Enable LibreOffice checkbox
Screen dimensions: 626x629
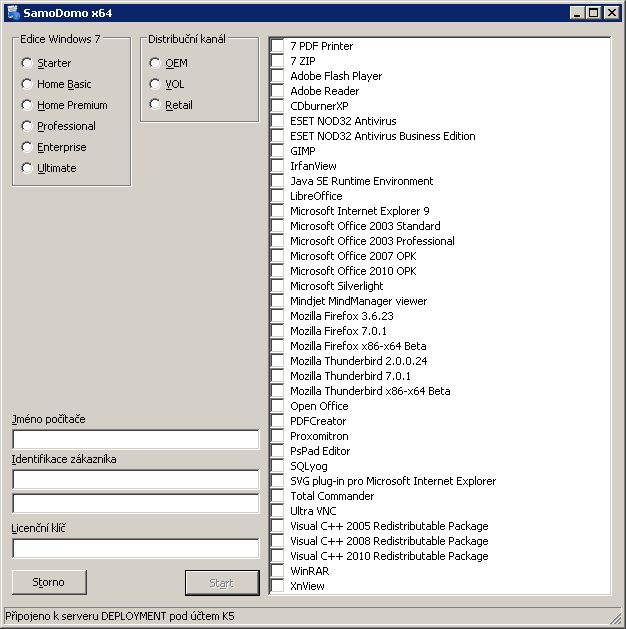277,196
